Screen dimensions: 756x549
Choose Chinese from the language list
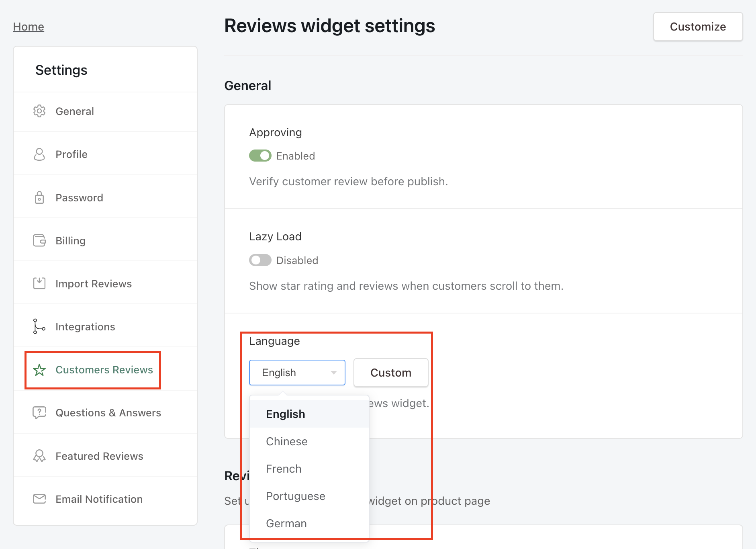point(287,441)
